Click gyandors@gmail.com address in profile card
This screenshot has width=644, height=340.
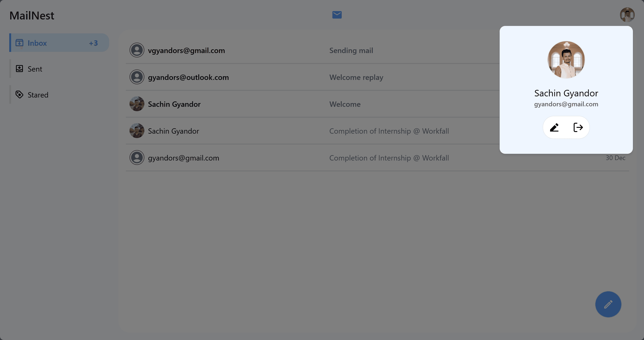(x=566, y=104)
